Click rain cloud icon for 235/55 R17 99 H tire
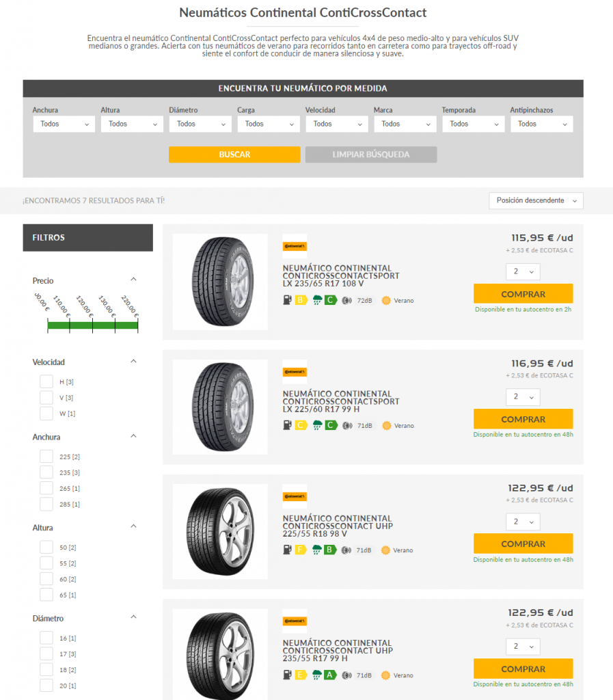 tap(317, 675)
